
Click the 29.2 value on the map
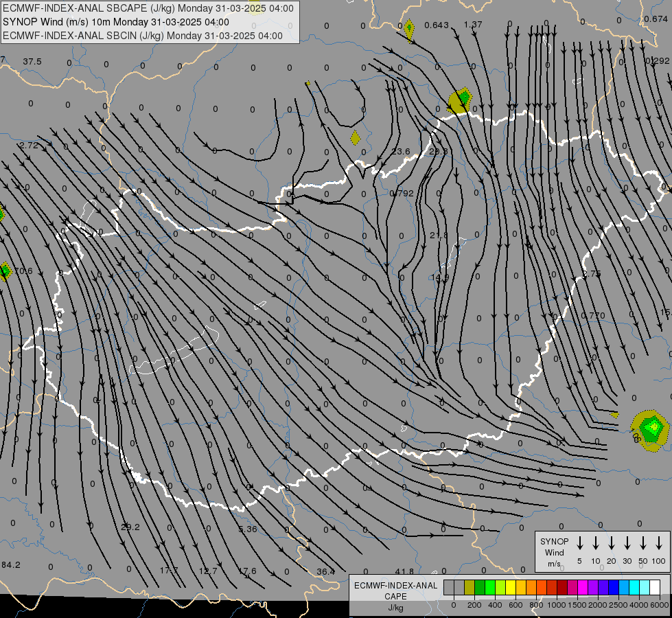click(x=130, y=527)
